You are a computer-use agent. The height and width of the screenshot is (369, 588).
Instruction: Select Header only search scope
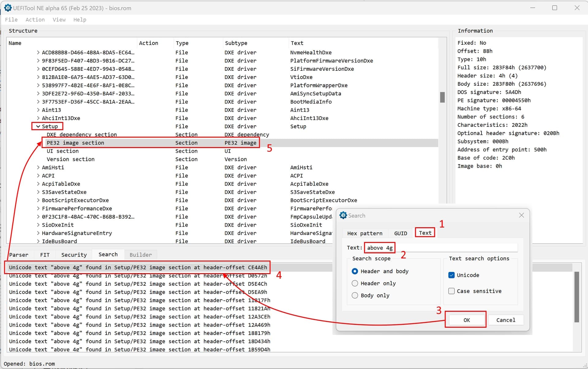(x=374, y=283)
